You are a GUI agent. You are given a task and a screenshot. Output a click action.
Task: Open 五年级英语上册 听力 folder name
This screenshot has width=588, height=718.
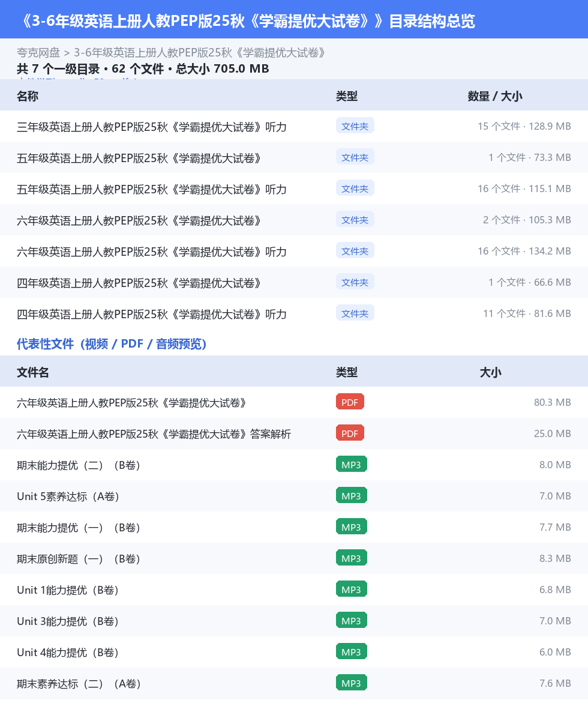(x=151, y=189)
